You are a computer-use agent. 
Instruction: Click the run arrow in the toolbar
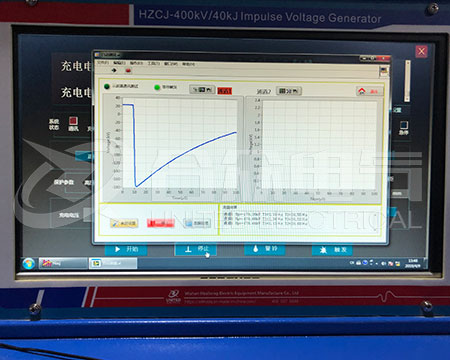[x=114, y=70]
